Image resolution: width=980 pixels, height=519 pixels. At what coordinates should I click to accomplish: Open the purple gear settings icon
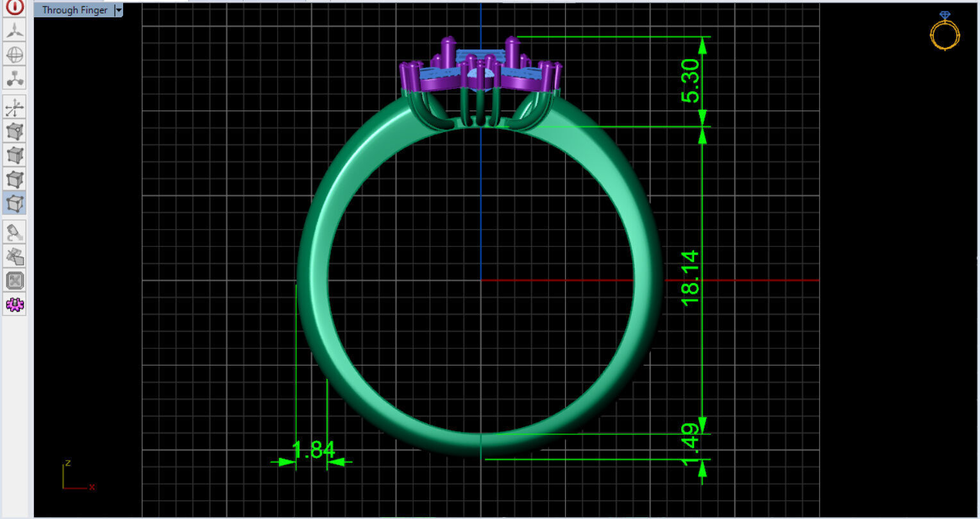pyautogui.click(x=14, y=304)
